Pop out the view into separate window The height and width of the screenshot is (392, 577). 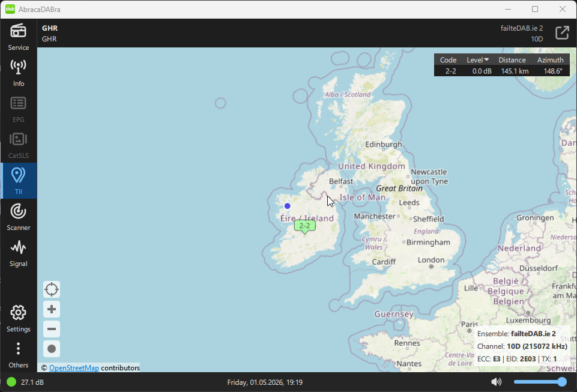tap(562, 33)
